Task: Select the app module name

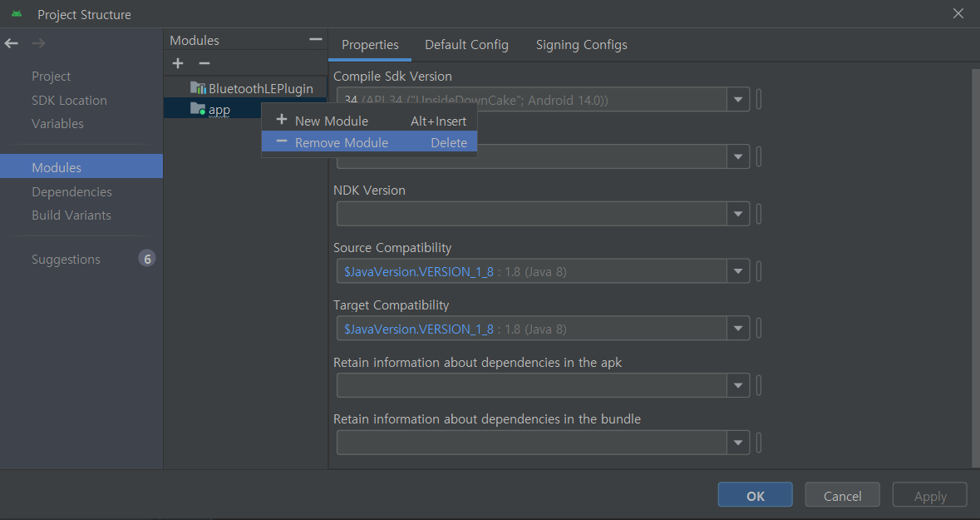Action: pyautogui.click(x=219, y=110)
